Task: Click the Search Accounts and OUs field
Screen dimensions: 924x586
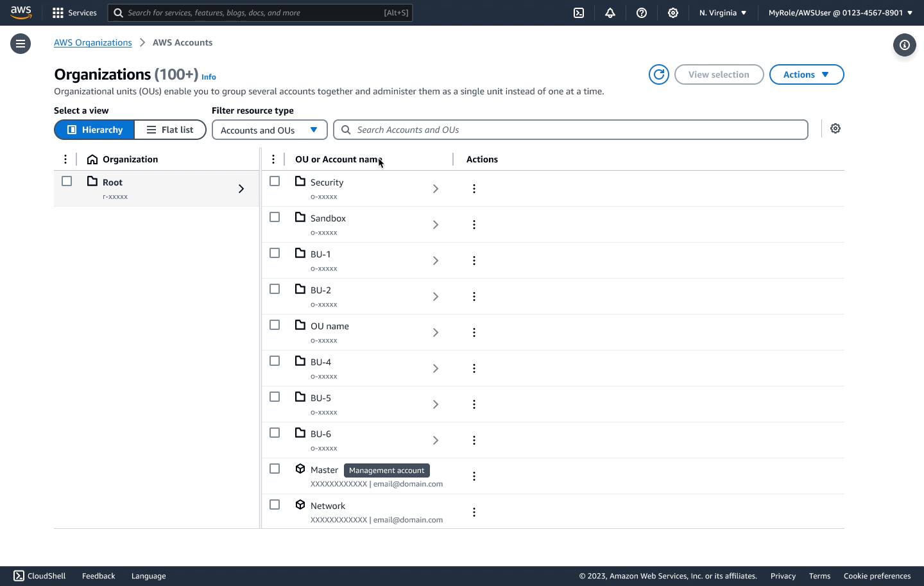Action: point(570,130)
